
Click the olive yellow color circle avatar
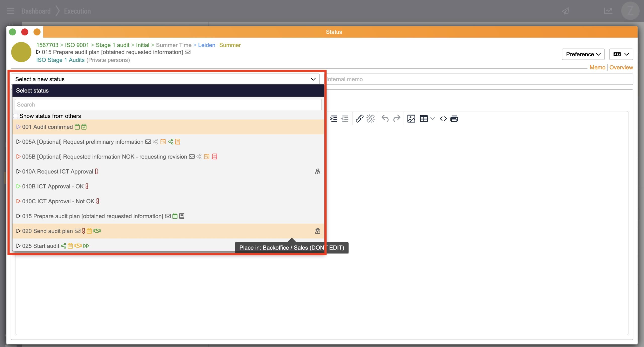(21, 52)
